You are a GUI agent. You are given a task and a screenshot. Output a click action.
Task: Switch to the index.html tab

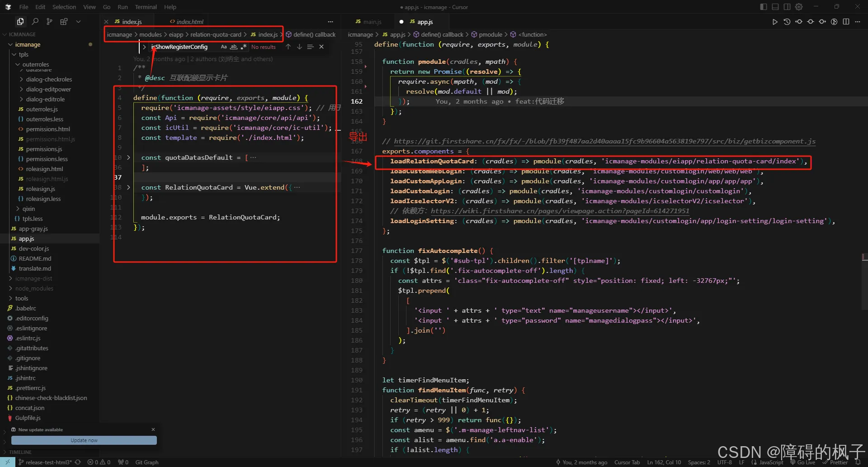pos(186,22)
